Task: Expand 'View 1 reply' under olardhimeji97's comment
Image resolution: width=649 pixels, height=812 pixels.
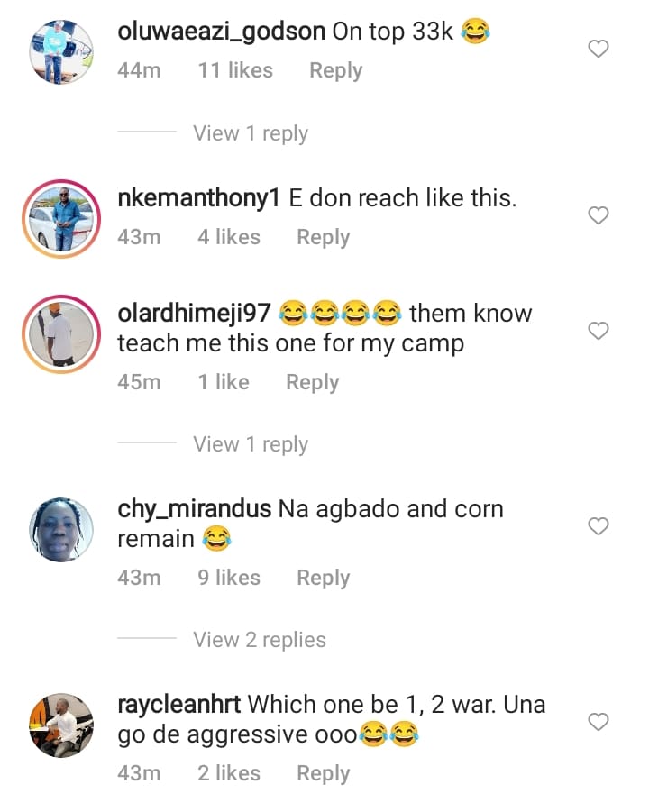Action: (251, 444)
